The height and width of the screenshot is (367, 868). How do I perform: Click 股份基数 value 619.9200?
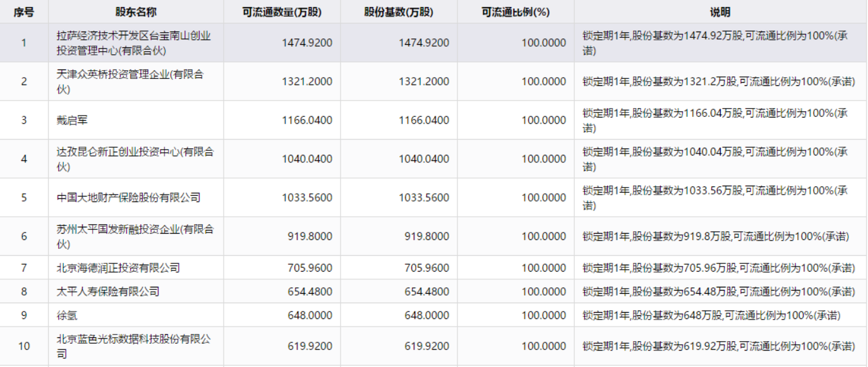427,346
